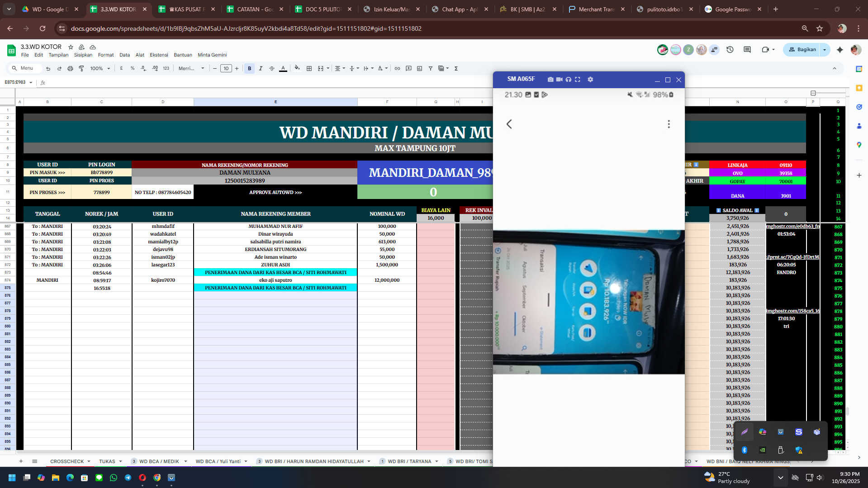This screenshot has width=868, height=488.
Task: Click the Menu search field
Action: point(25,68)
